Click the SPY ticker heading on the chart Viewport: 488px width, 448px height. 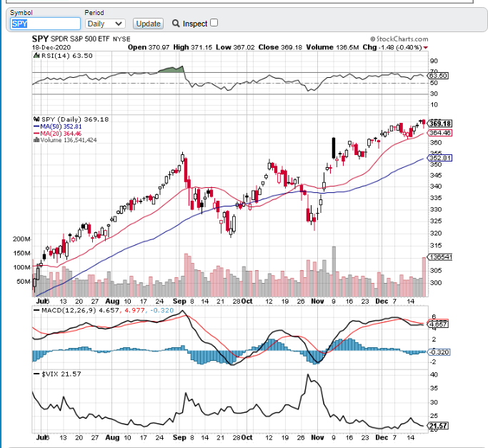[40, 39]
